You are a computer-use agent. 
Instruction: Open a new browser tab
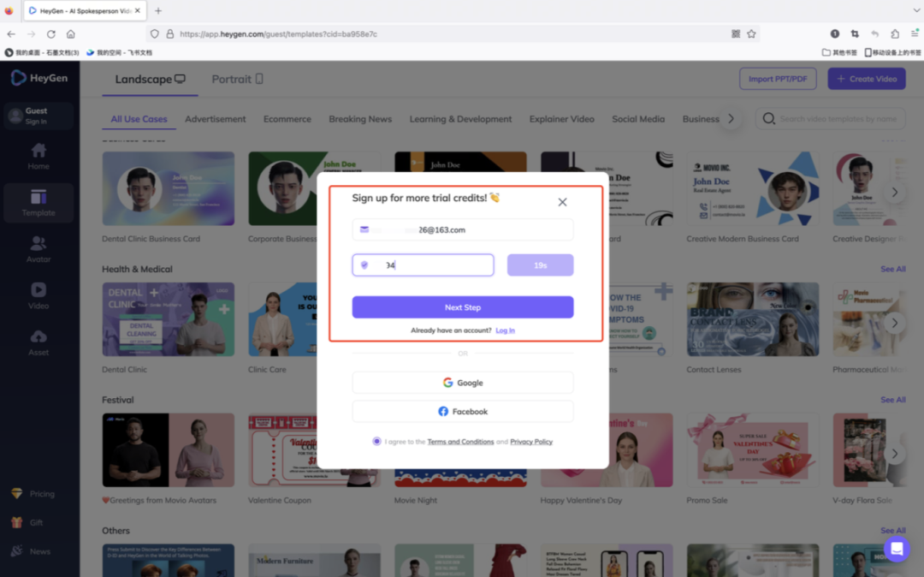click(x=158, y=10)
